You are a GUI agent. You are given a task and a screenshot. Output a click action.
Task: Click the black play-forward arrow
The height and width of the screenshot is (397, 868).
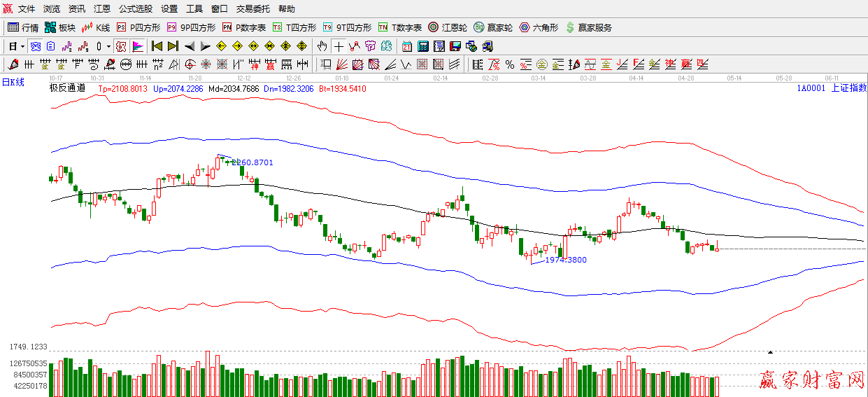coord(205,46)
